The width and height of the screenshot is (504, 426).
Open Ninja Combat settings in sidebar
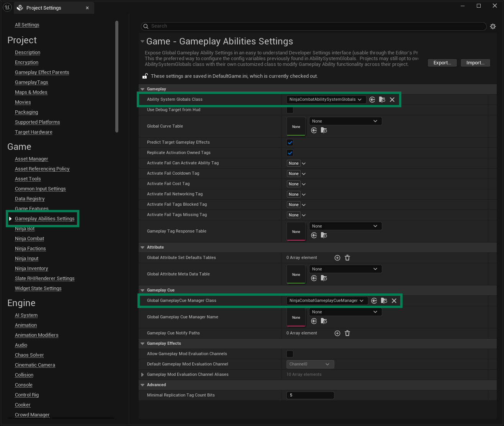pos(29,239)
